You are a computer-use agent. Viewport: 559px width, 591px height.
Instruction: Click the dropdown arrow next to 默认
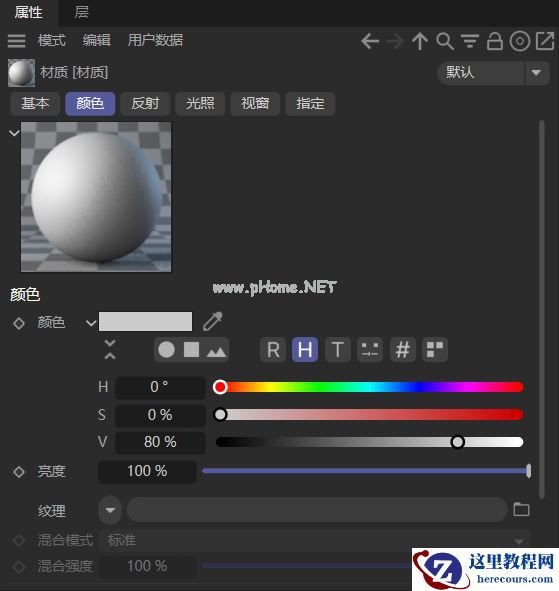click(x=536, y=73)
